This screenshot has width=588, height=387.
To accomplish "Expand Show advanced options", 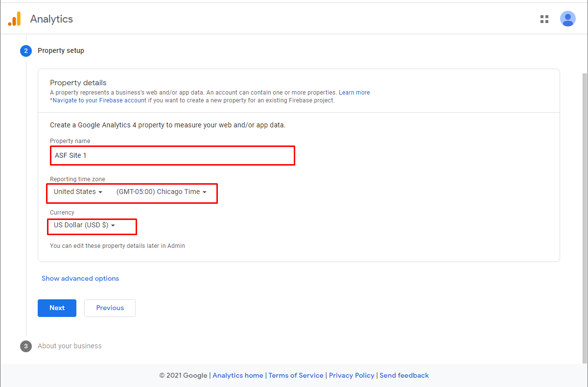I will tap(80, 278).
